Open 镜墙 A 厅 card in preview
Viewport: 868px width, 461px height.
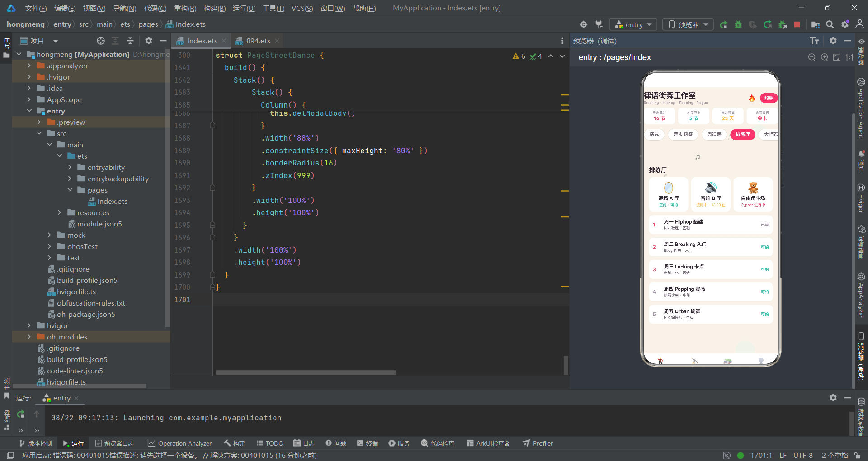pos(669,194)
